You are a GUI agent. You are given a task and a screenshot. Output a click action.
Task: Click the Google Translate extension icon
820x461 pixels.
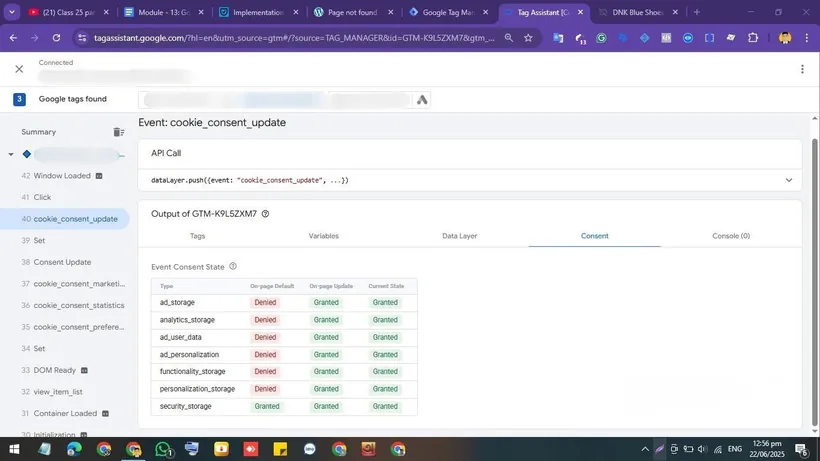pos(558,38)
